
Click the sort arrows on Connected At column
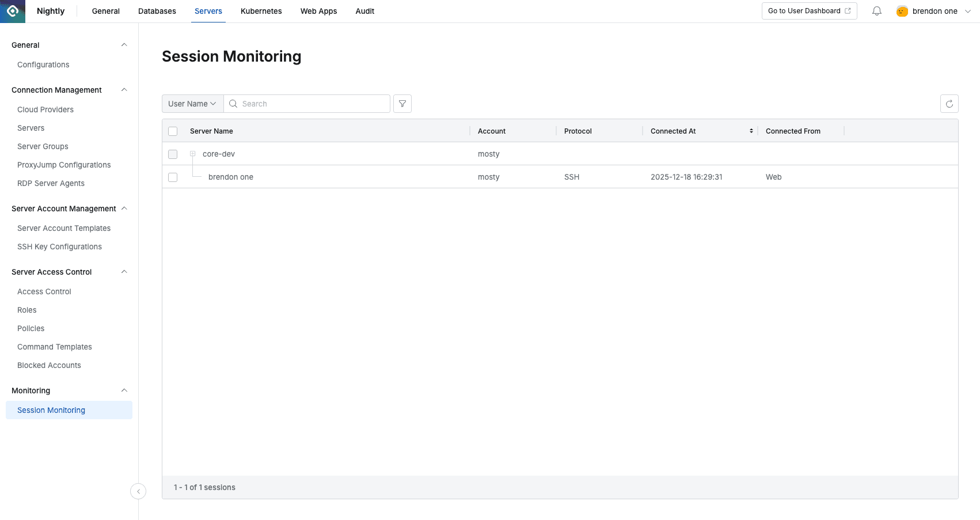point(751,131)
